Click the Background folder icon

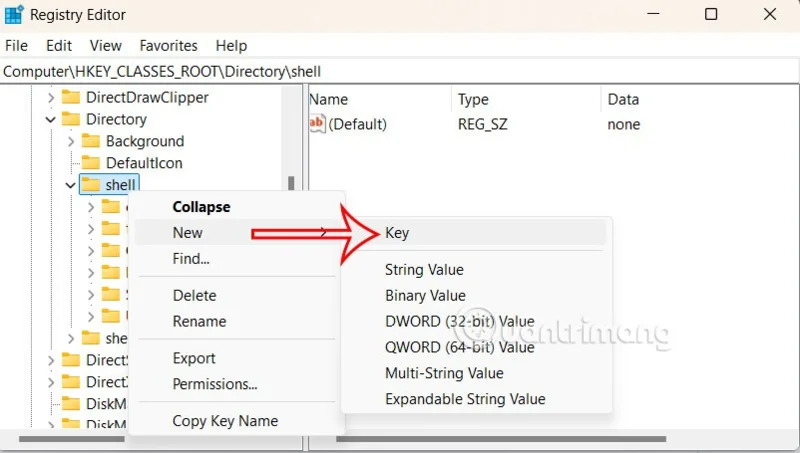pyautogui.click(x=90, y=141)
